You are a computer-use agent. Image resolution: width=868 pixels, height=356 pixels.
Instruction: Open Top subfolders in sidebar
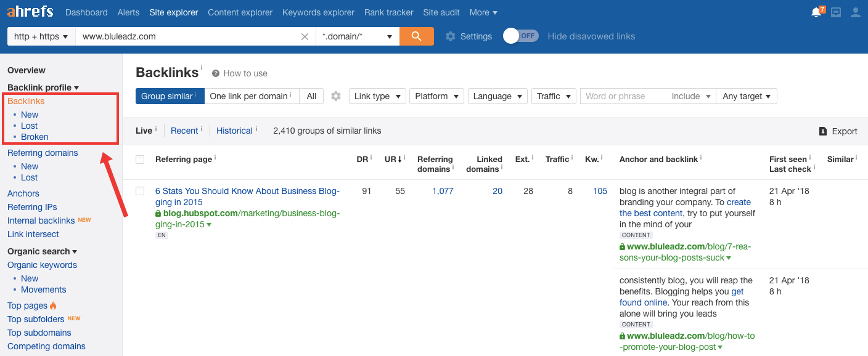coord(36,319)
